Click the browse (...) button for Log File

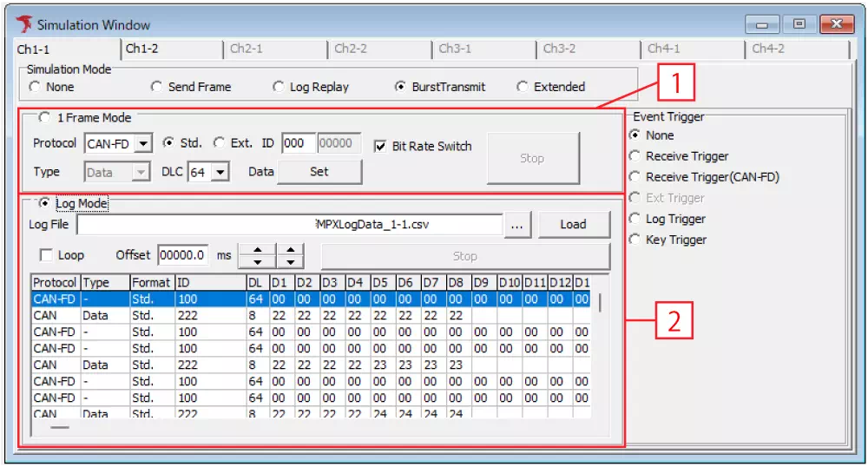click(x=517, y=225)
